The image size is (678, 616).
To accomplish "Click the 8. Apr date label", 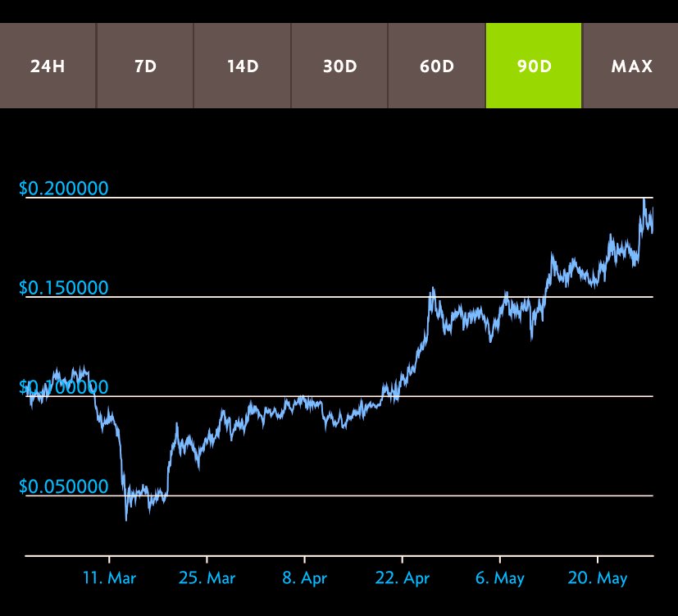I will click(x=304, y=578).
